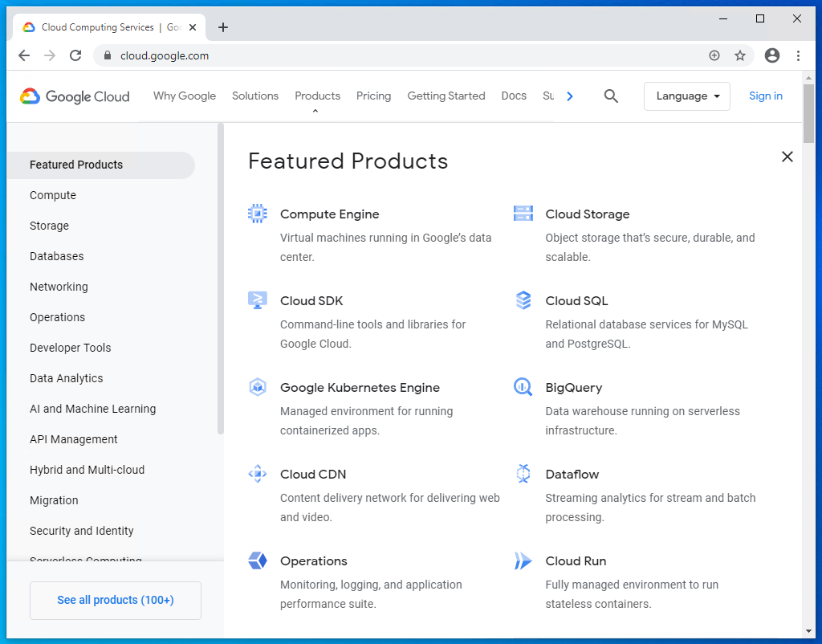Select Compute category in sidebar

(53, 195)
